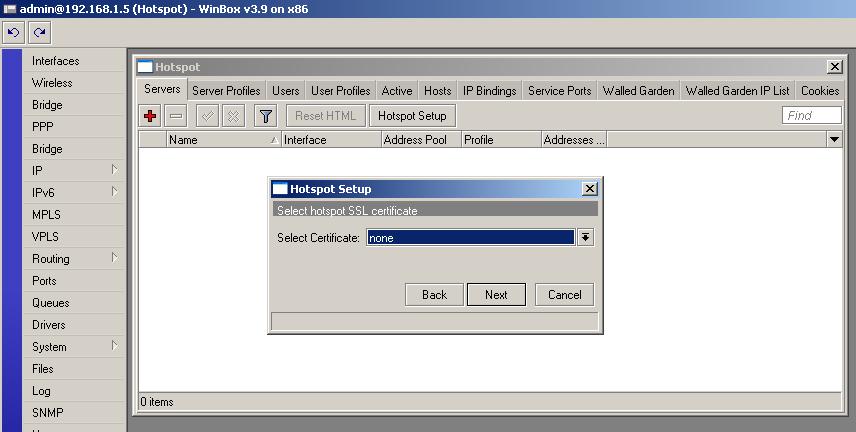This screenshot has width=856, height=432.
Task: Click the Hotspot Setup toolbar button
Action: pyautogui.click(x=412, y=116)
